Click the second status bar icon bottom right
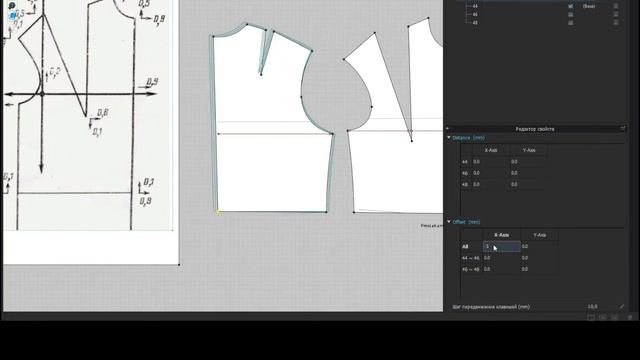Image resolution: width=640 pixels, height=360 pixels. point(603,318)
